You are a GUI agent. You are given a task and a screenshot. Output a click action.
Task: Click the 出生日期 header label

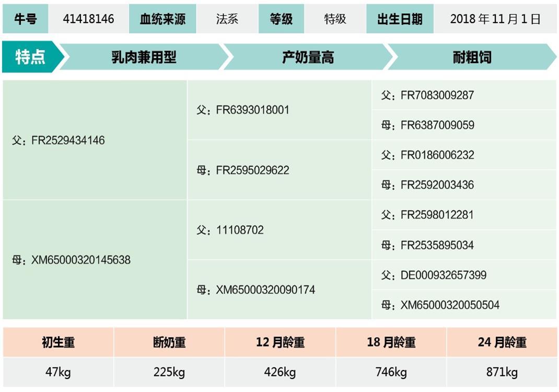[x=400, y=19]
